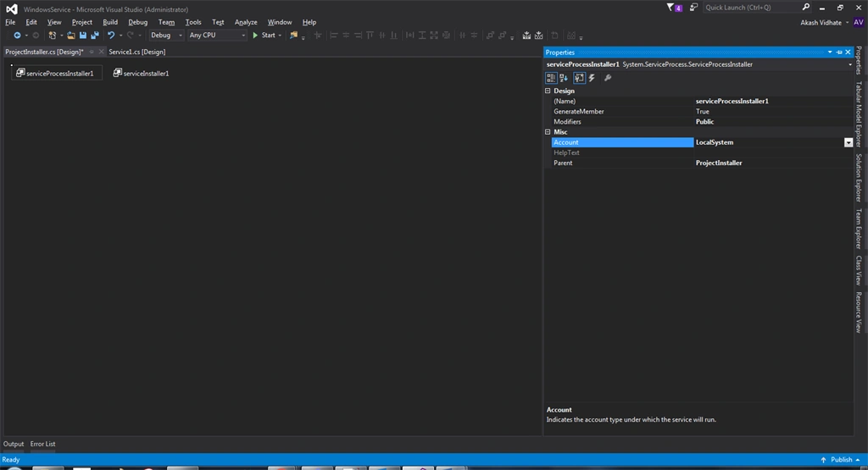Open the Build menu
The height and width of the screenshot is (470, 868).
click(110, 22)
